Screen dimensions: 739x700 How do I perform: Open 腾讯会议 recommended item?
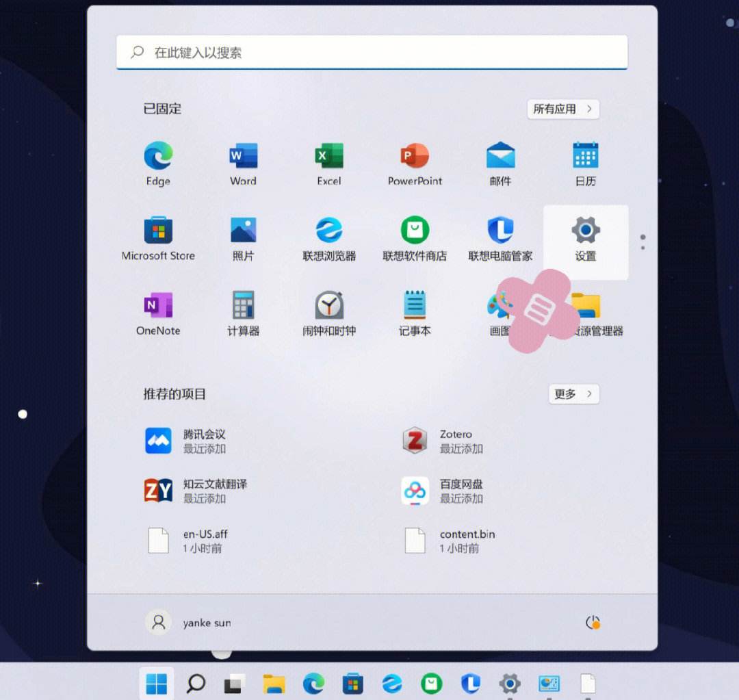[x=185, y=441]
